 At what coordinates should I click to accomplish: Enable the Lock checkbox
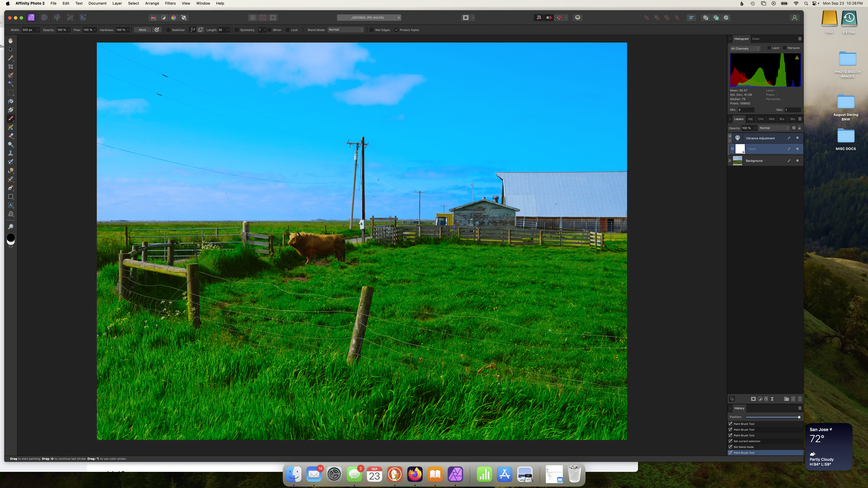click(287, 30)
